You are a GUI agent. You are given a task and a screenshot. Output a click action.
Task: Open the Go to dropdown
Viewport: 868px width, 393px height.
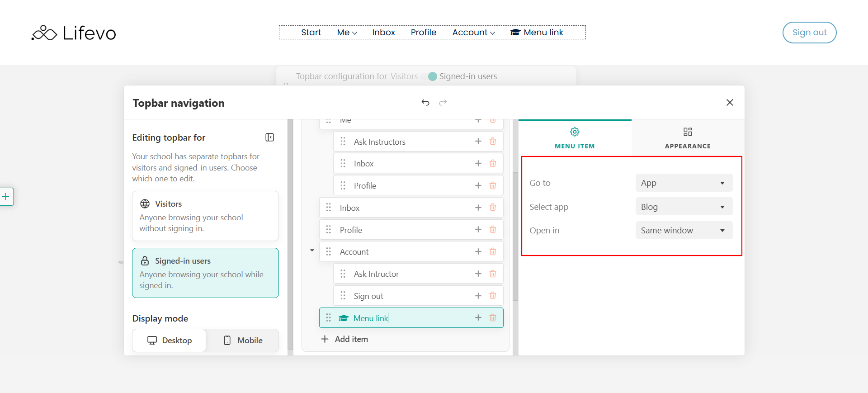(684, 183)
